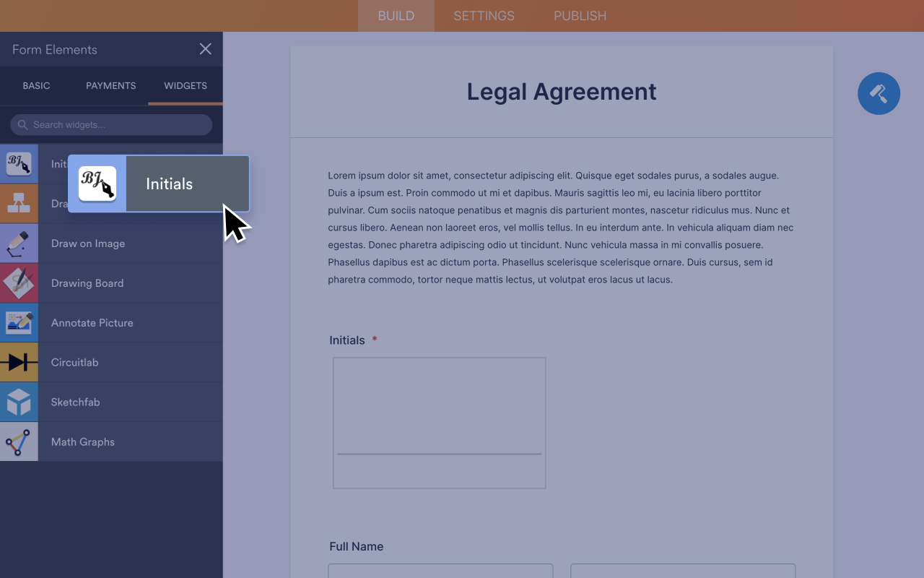Open Form Designer with paint roller button

coord(879,94)
